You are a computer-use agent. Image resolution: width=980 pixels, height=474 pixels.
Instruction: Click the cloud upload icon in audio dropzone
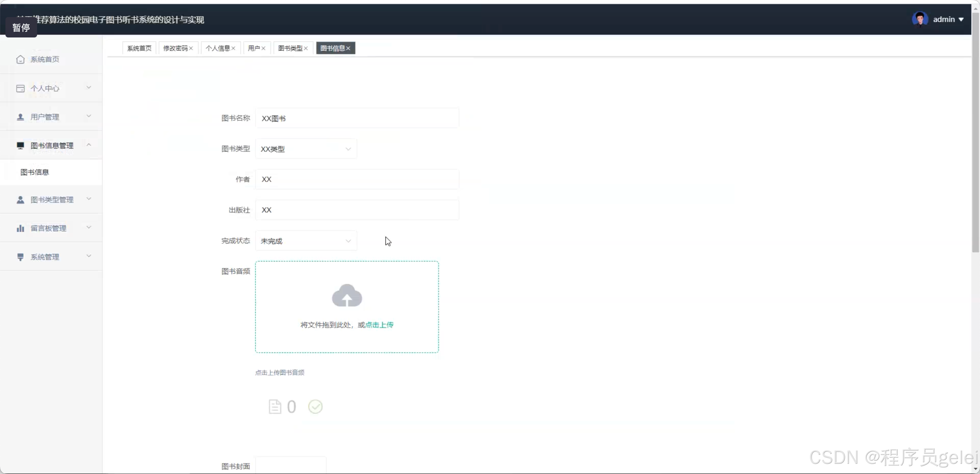(347, 296)
